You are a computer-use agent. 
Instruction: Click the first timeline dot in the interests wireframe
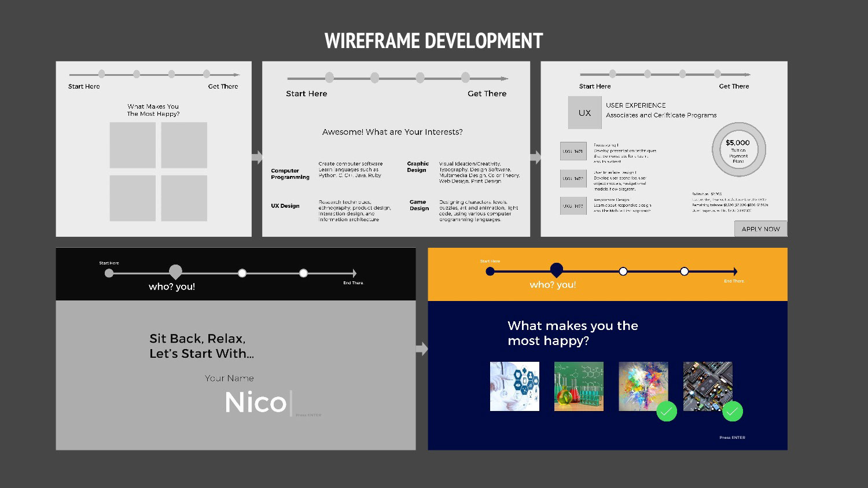click(329, 78)
